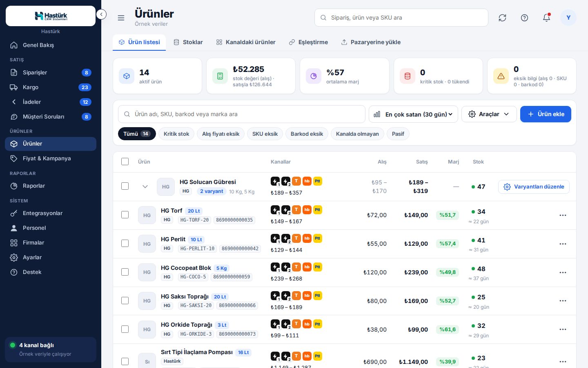Filter by Barkod eksik chip

coord(307,134)
